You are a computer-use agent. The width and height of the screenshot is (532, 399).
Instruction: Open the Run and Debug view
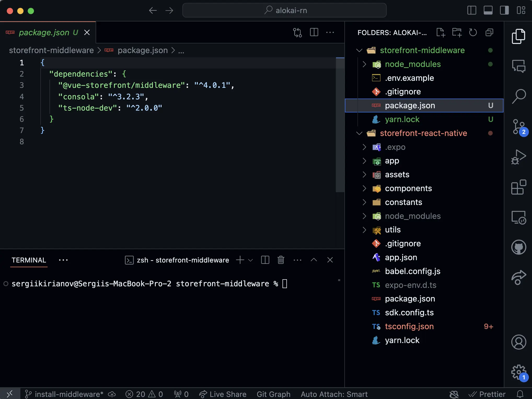point(518,157)
